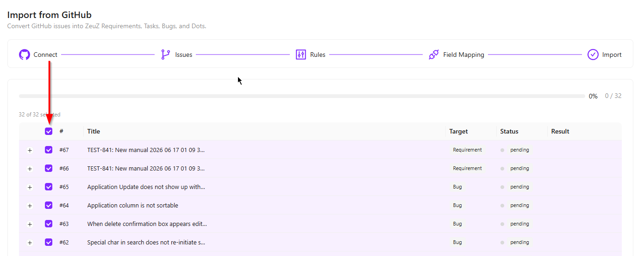Click the Bug tag on row #64
The width and height of the screenshot is (644, 256).
[x=457, y=205]
